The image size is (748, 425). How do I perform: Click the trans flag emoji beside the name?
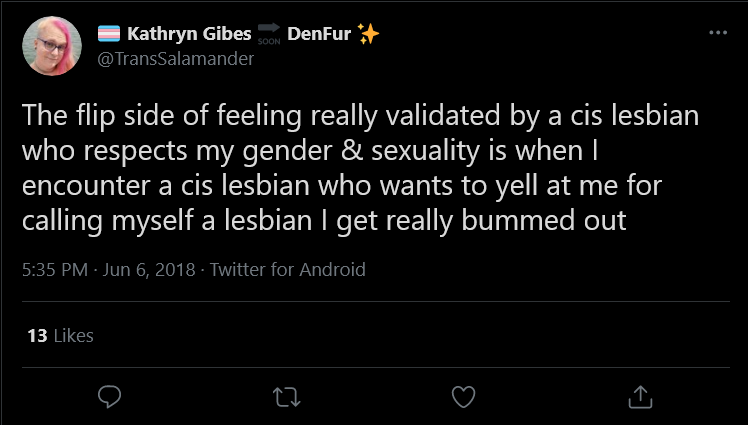[109, 34]
